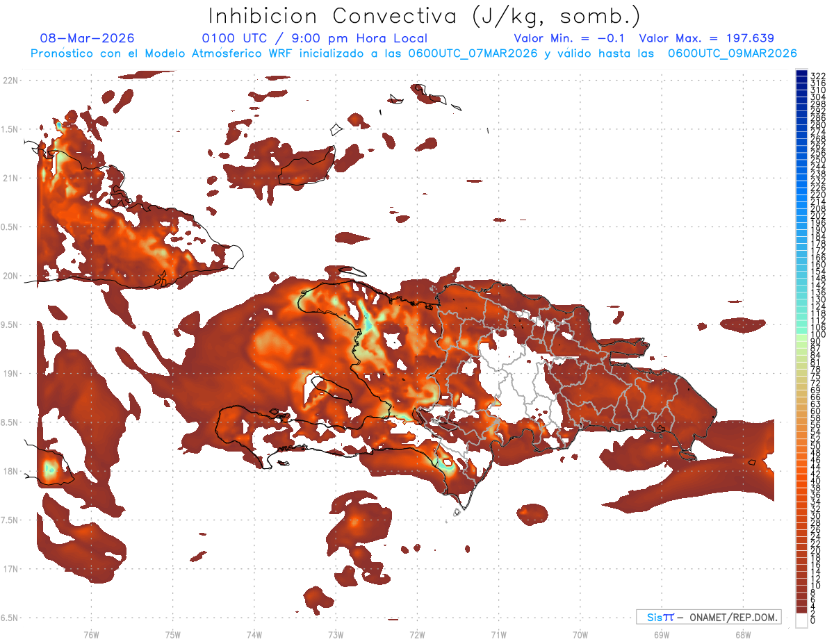Click the "21N" latitude label
Image resolution: width=834 pixels, height=644 pixels.
[10, 178]
